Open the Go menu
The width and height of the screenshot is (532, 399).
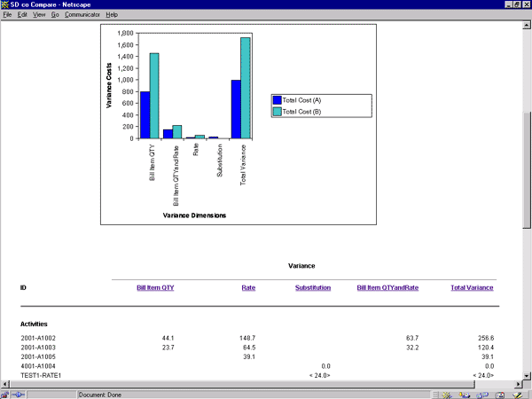click(x=55, y=14)
